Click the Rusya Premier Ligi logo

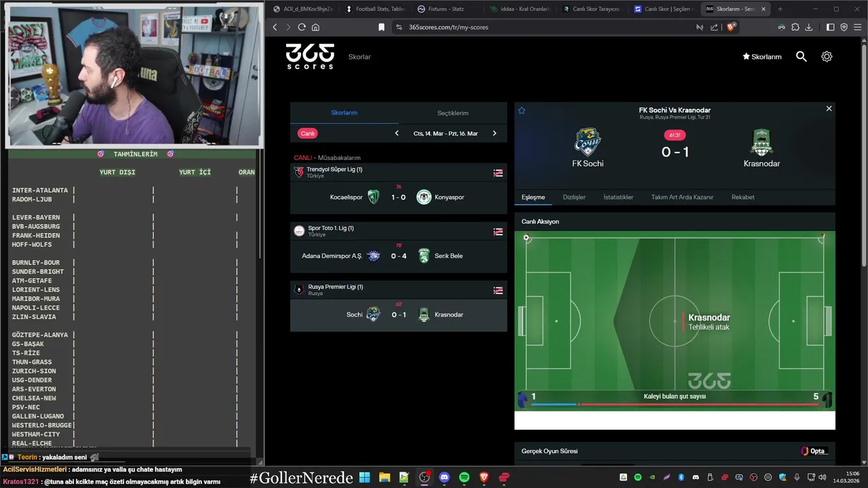coord(299,289)
